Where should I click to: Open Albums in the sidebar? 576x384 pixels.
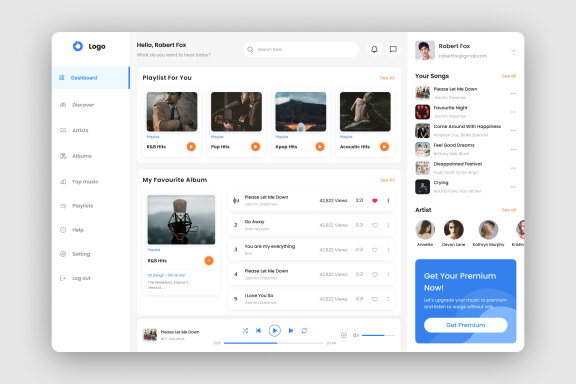pyautogui.click(x=76, y=156)
